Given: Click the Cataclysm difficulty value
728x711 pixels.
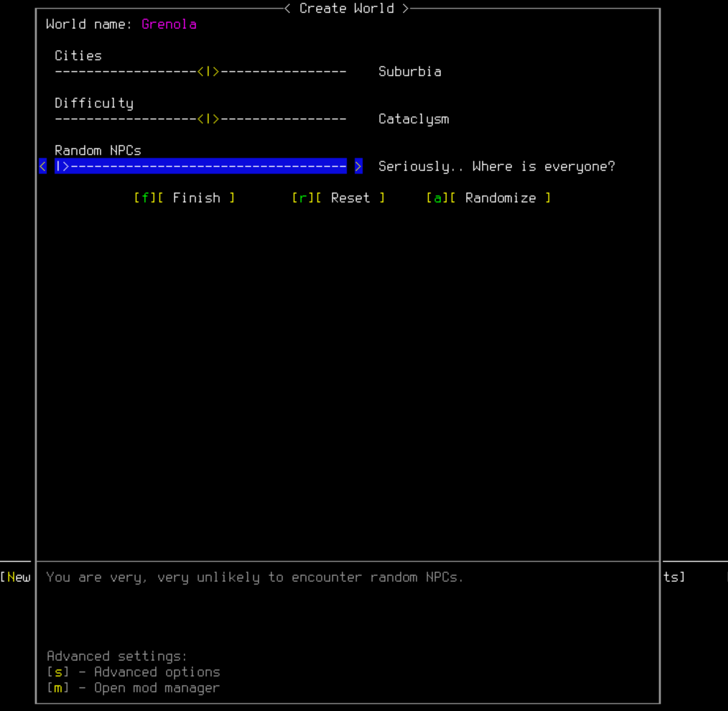Looking at the screenshot, I should 413,119.
